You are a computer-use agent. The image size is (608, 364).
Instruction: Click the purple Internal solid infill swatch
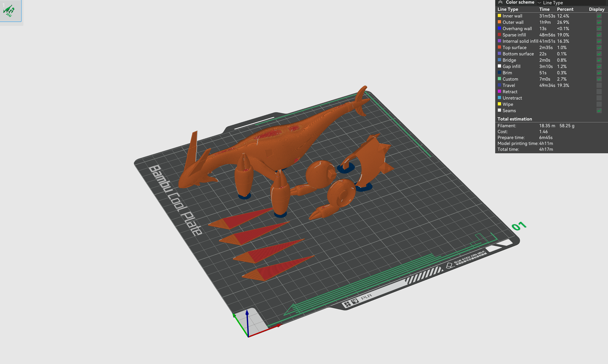tap(499, 41)
